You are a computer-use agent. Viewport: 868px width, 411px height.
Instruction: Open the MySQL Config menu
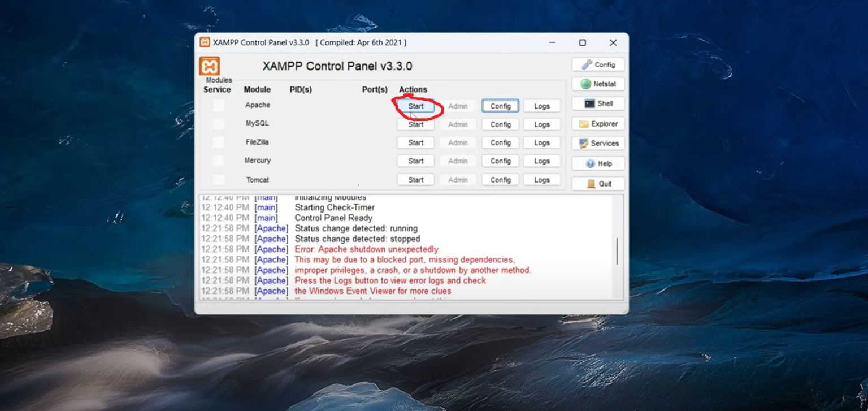coord(500,124)
